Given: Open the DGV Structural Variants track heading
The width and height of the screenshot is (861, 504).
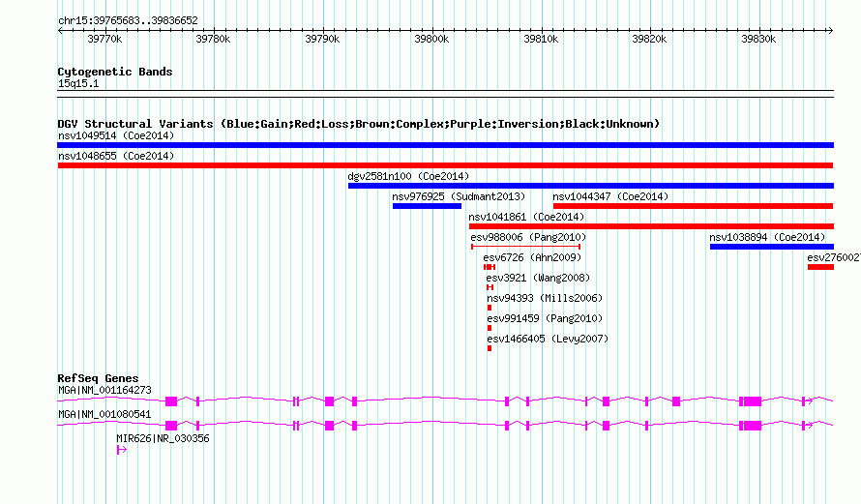Looking at the screenshot, I should coord(359,124).
